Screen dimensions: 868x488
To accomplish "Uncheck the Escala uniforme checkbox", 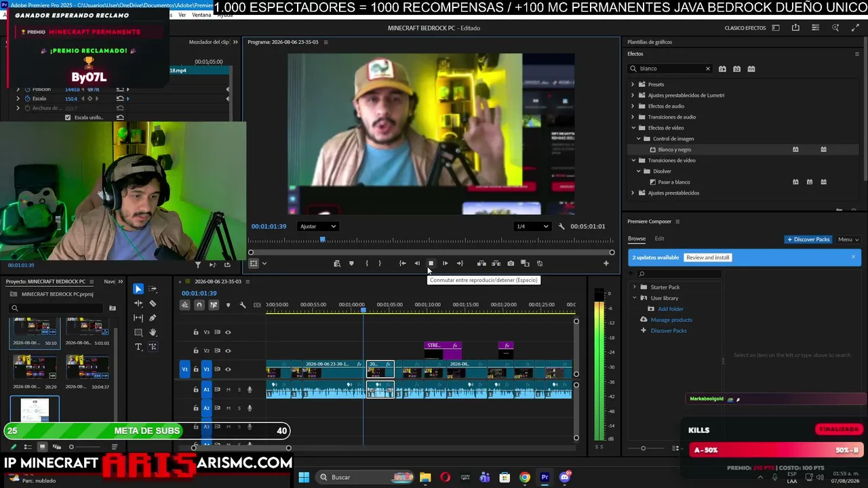I will tap(67, 117).
